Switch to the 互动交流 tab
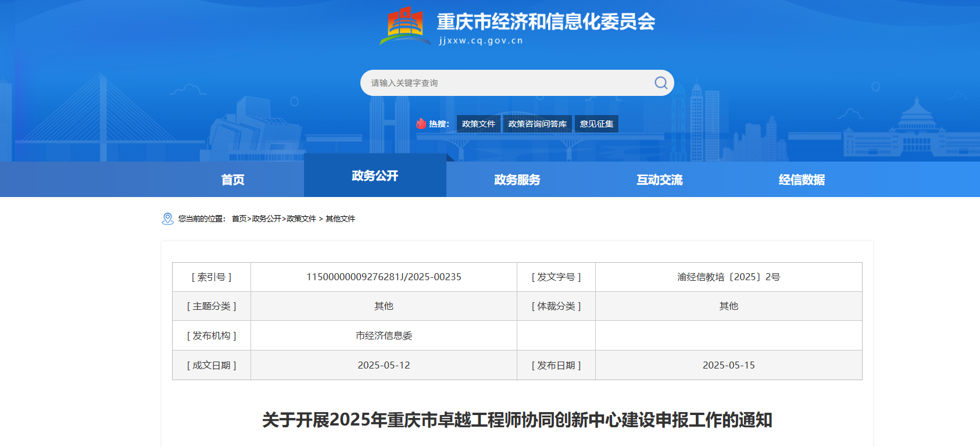 [659, 180]
